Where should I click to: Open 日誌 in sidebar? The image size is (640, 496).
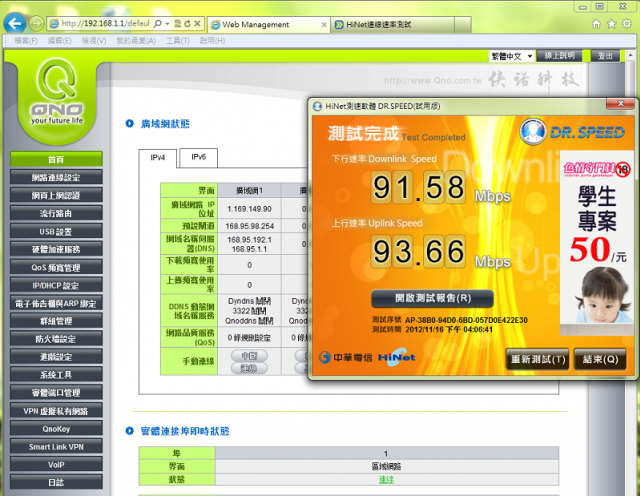tap(56, 482)
